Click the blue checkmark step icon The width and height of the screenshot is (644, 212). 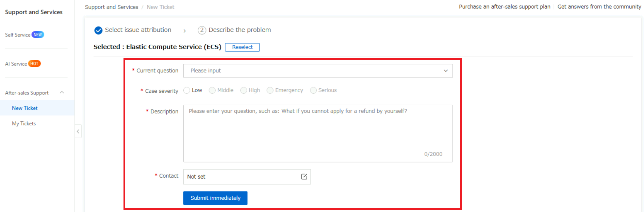point(98,30)
